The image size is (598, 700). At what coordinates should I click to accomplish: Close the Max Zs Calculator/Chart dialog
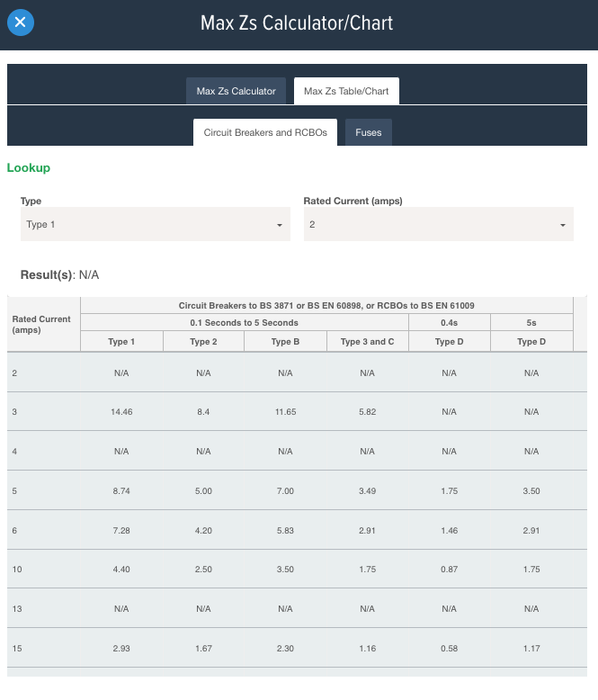coord(21,22)
